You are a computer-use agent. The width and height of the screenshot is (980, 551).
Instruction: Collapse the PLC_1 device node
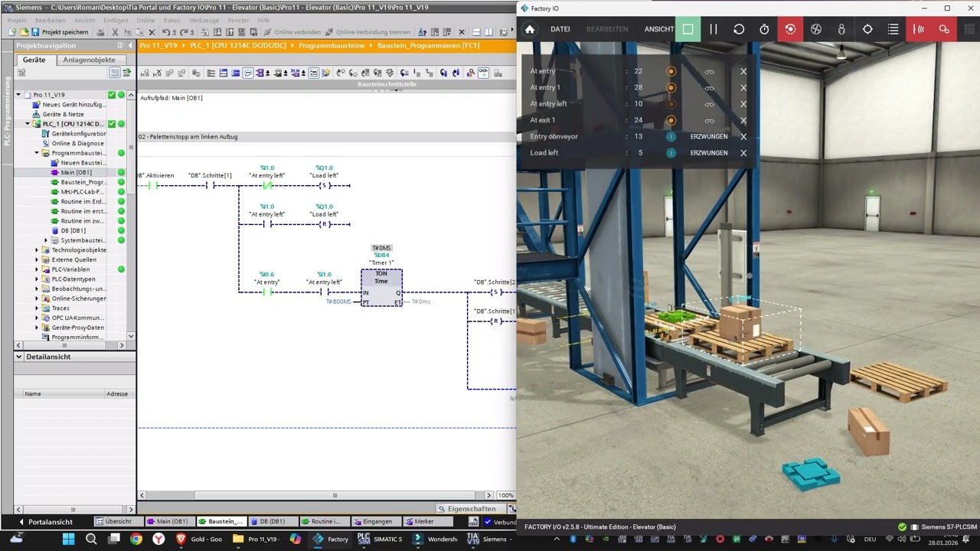click(x=28, y=124)
